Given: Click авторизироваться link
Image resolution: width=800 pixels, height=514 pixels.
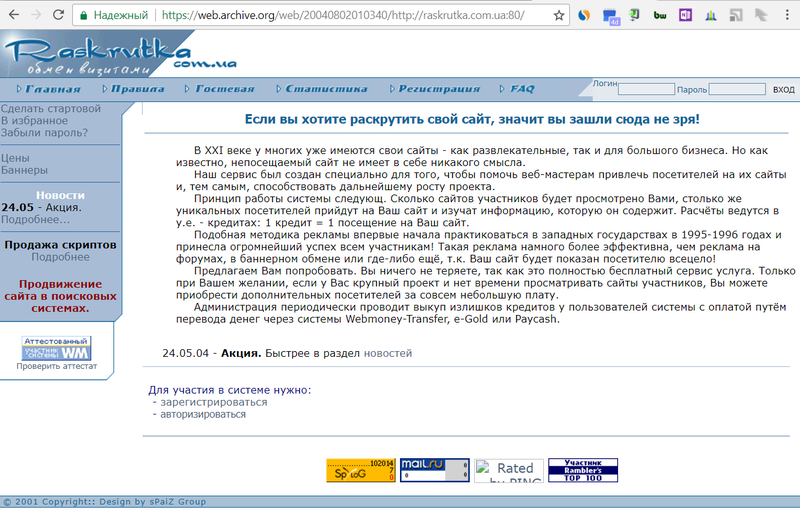Looking at the screenshot, I should tap(203, 414).
